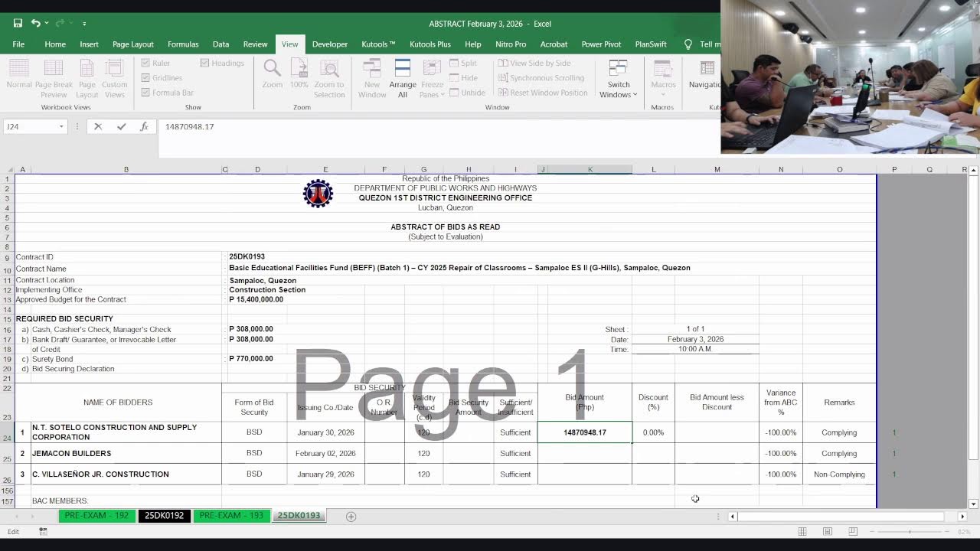Click View Side by Side
980x551 pixels.
coord(534,64)
